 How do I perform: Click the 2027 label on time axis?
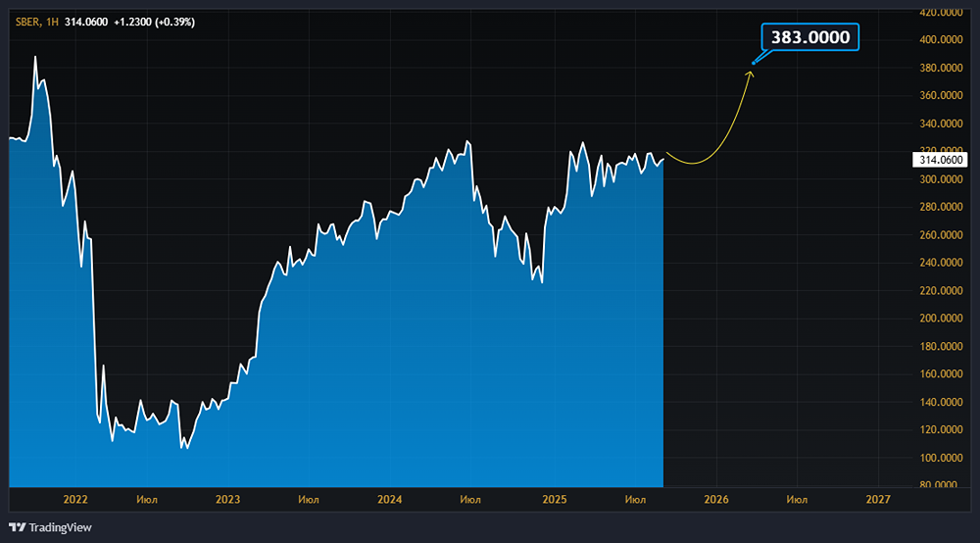tap(878, 499)
